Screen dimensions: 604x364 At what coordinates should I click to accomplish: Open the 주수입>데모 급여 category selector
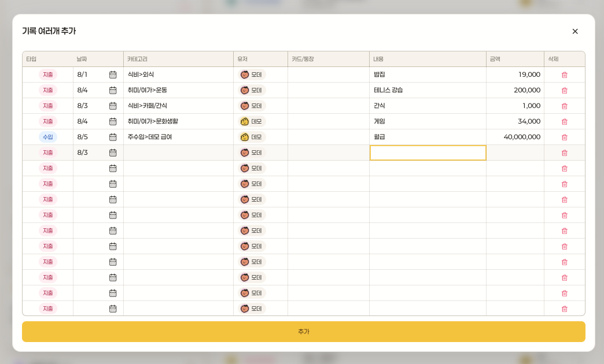pyautogui.click(x=178, y=137)
